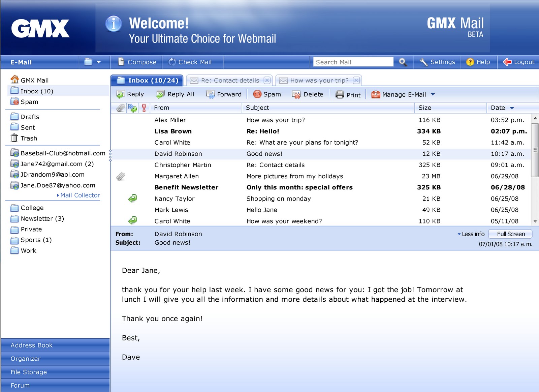Click the attachment paperclip column header
The width and height of the screenshot is (539, 392).
point(120,108)
